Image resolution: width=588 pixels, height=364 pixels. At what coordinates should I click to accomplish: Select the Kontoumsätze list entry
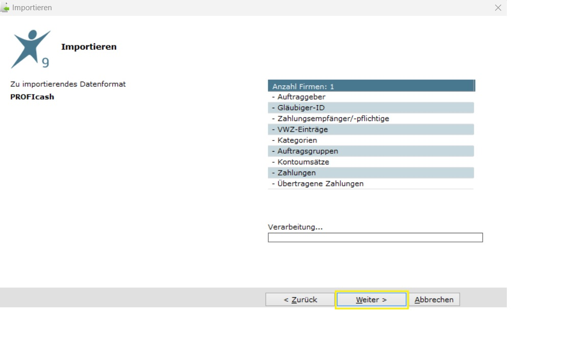point(371,162)
